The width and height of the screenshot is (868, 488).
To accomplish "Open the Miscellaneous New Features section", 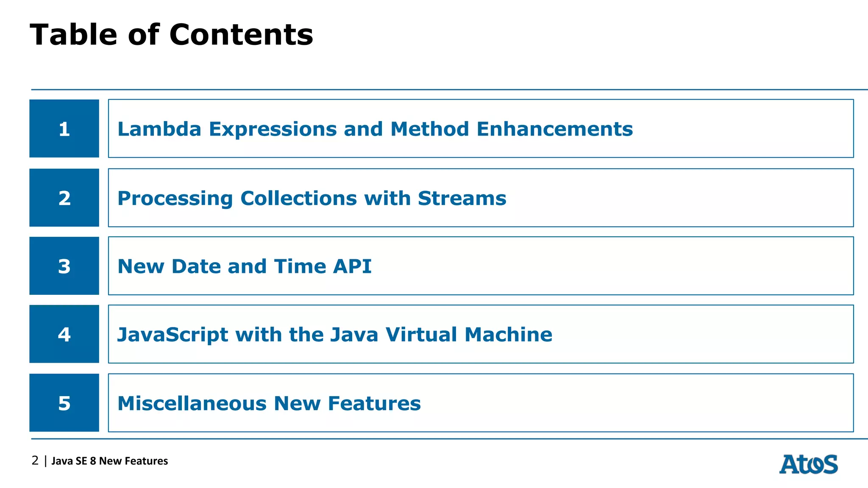I will point(269,403).
